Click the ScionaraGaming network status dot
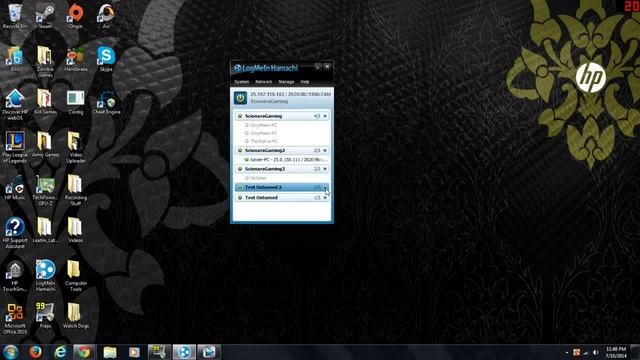 pos(240,116)
